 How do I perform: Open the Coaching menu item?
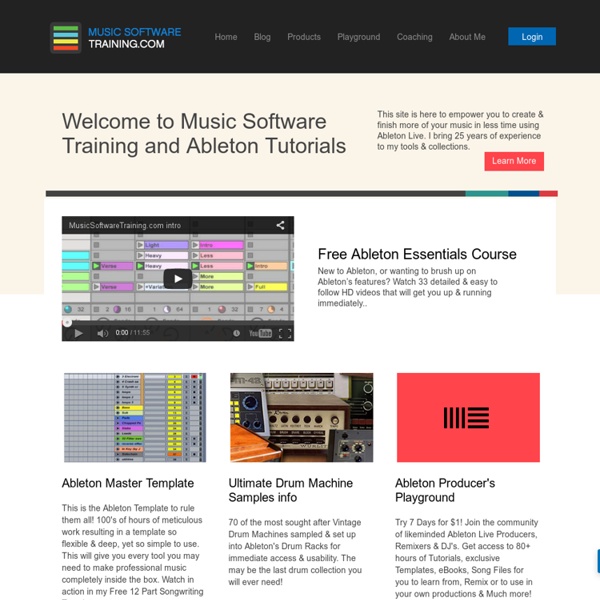[414, 37]
